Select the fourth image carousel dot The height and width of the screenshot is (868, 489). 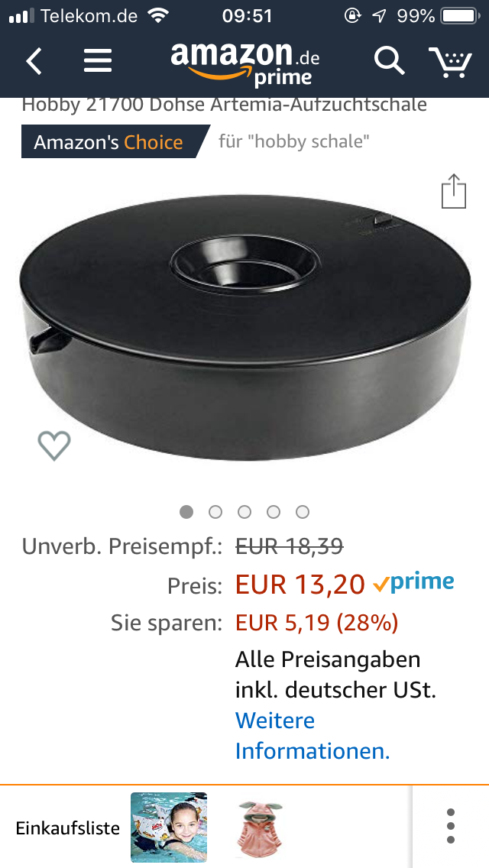coord(273,512)
